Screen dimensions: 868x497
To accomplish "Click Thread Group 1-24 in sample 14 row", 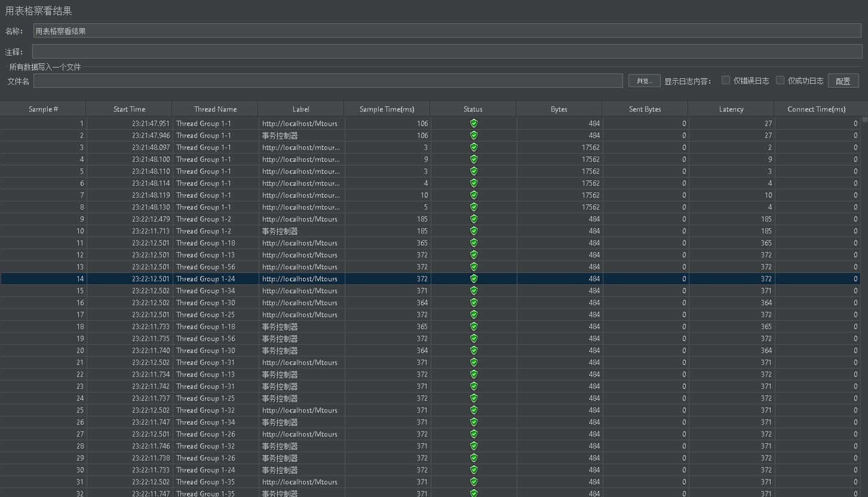I will click(x=206, y=279).
